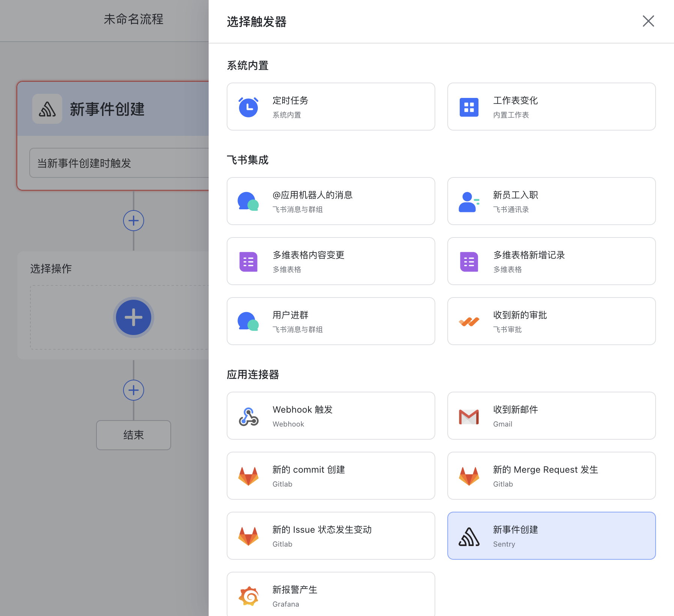
Task: Click the 工作表变化 grid icon
Action: click(x=468, y=107)
